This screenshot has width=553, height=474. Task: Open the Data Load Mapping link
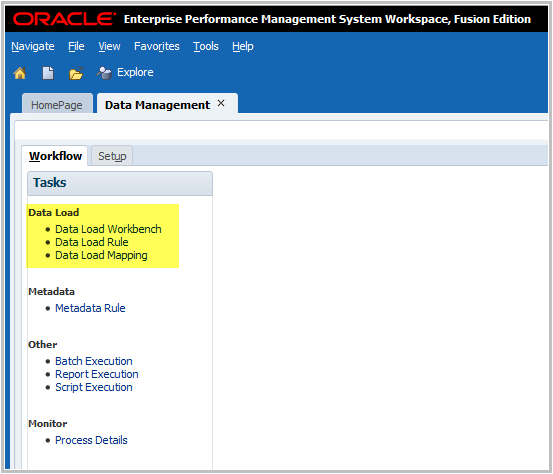click(101, 255)
